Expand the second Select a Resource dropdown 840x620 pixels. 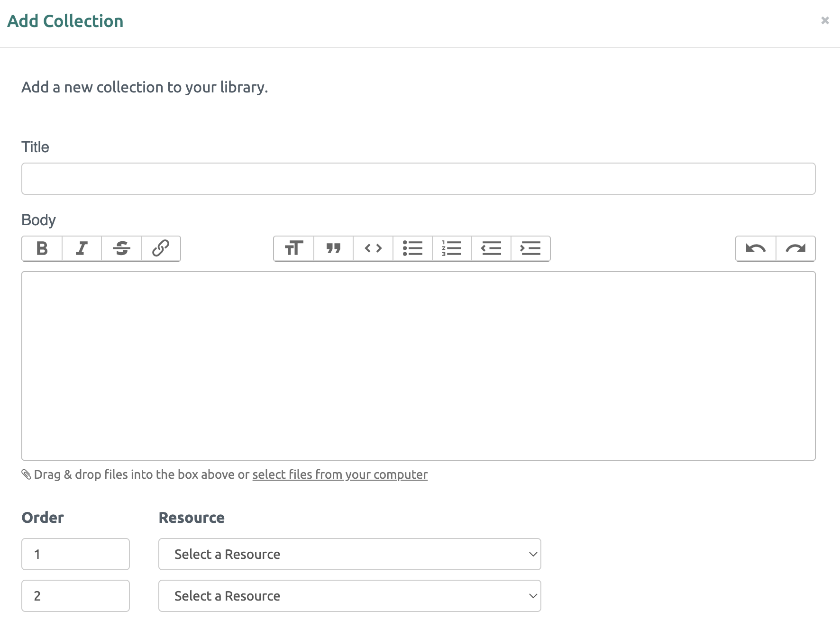350,596
